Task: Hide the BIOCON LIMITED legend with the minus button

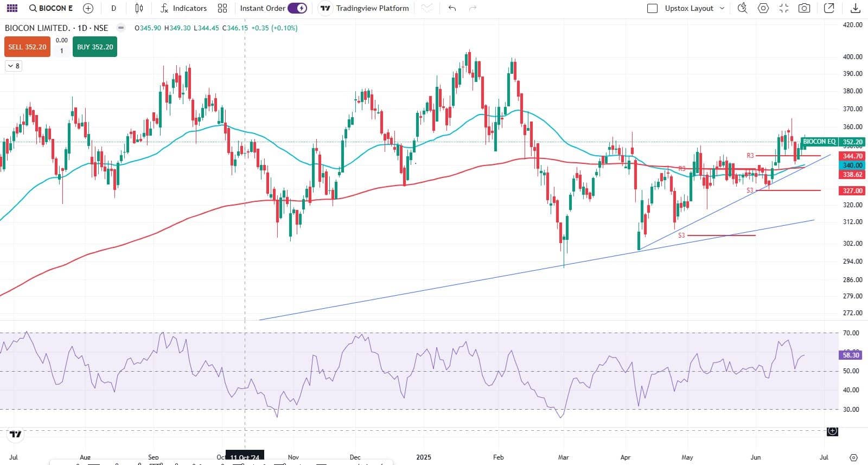Action: 121,28
